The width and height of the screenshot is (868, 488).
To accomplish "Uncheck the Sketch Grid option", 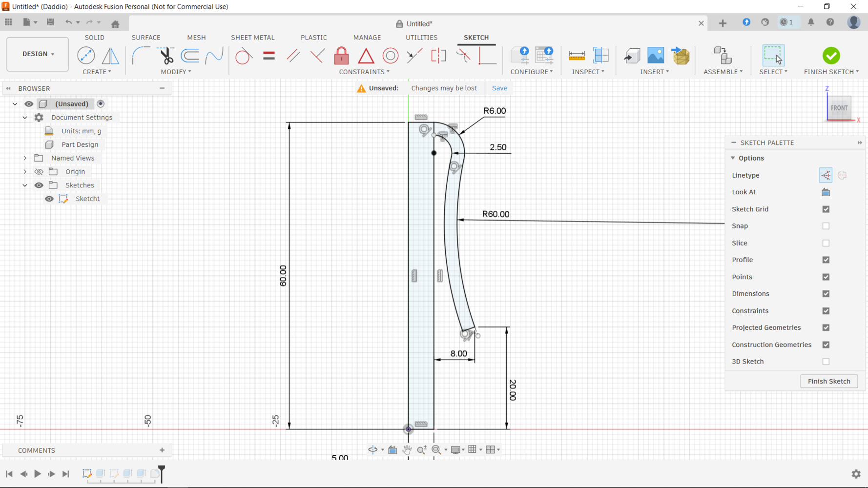I will 826,209.
